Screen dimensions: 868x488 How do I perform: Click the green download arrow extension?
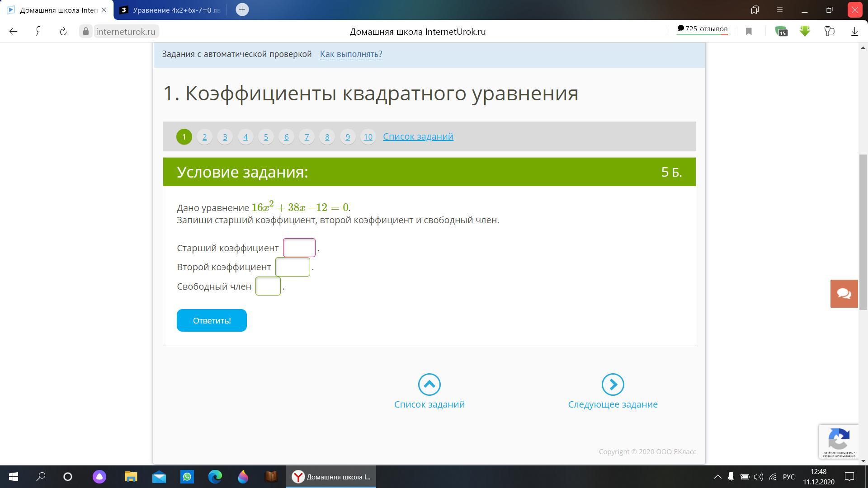[805, 31]
